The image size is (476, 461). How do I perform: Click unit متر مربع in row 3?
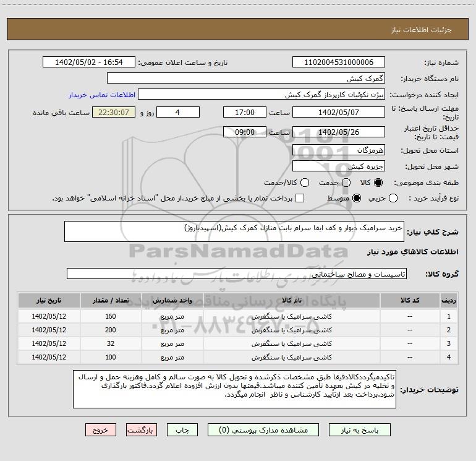coord(172,343)
